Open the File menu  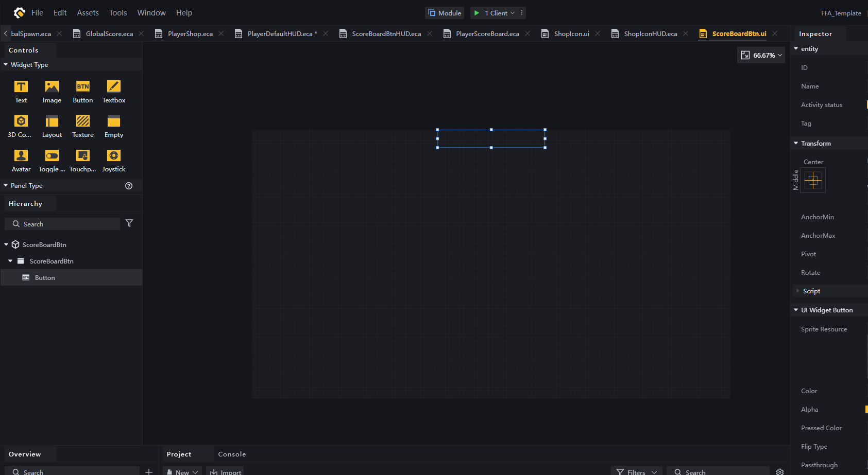click(37, 13)
